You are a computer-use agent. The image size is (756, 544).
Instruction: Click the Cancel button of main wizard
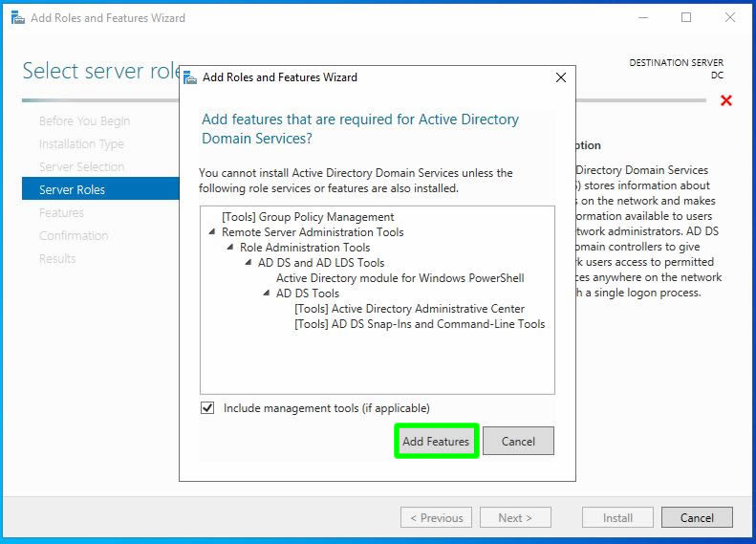coord(697,517)
